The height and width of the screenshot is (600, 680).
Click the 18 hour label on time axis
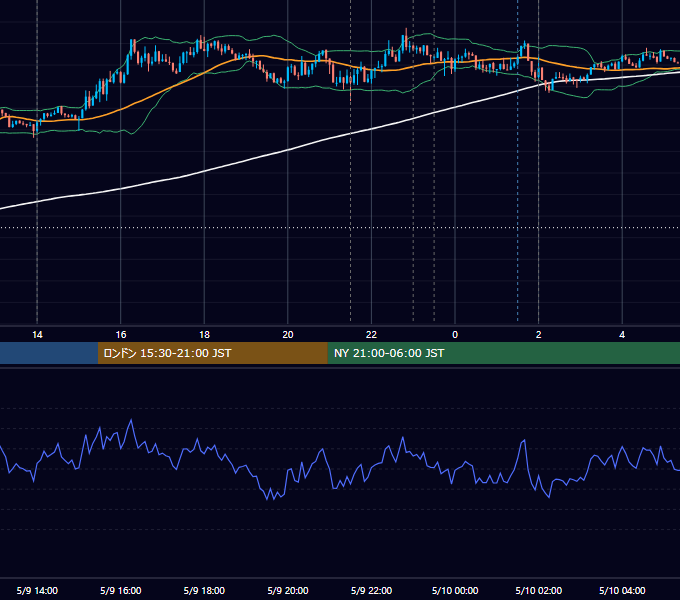click(x=204, y=335)
